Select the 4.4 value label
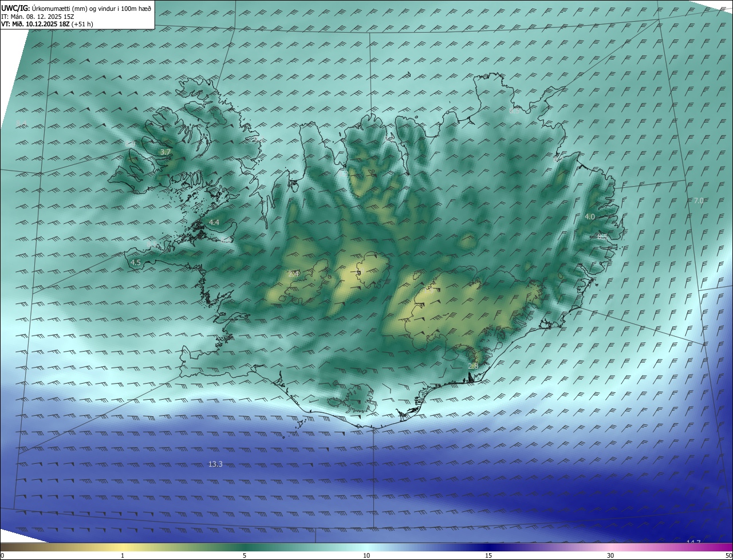This screenshot has height=560, width=733. [214, 222]
